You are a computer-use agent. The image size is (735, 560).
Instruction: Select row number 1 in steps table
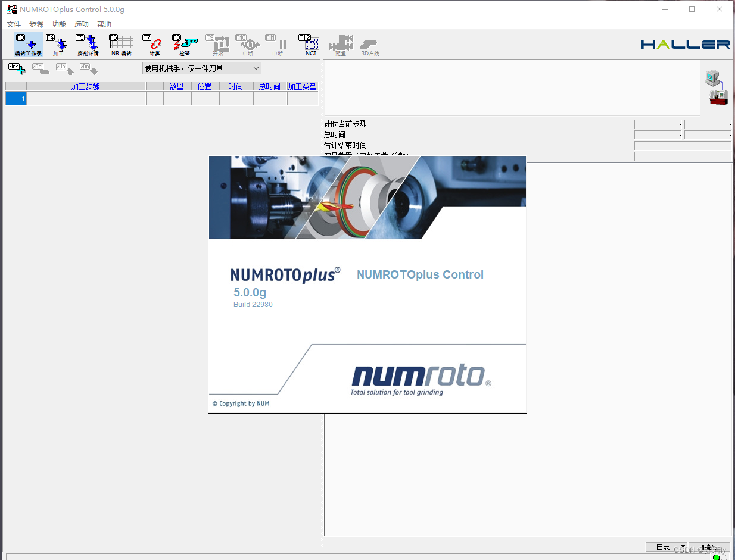pyautogui.click(x=16, y=99)
